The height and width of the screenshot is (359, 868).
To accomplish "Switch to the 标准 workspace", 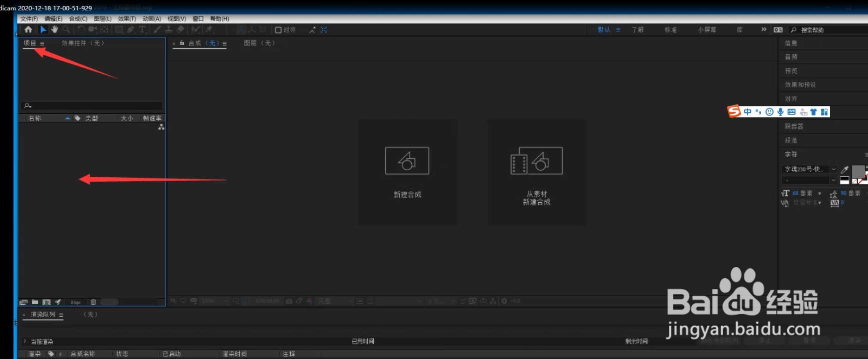I will [x=671, y=30].
